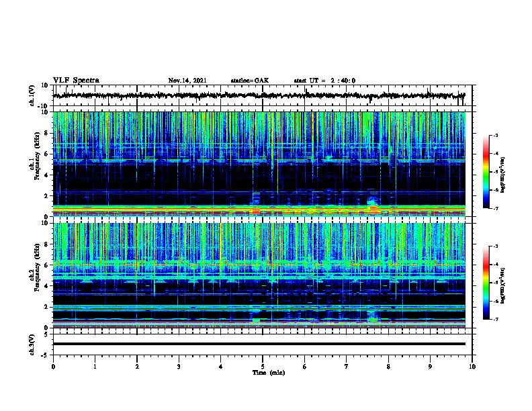Click time axis tick label "1"

pos(95,367)
